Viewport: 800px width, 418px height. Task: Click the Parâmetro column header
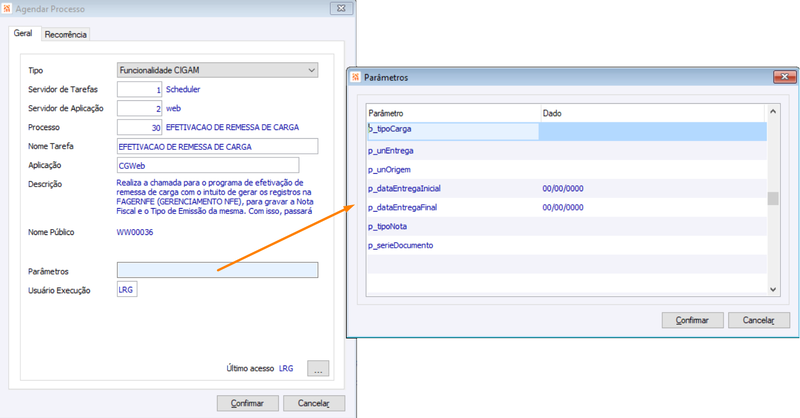tap(454, 113)
